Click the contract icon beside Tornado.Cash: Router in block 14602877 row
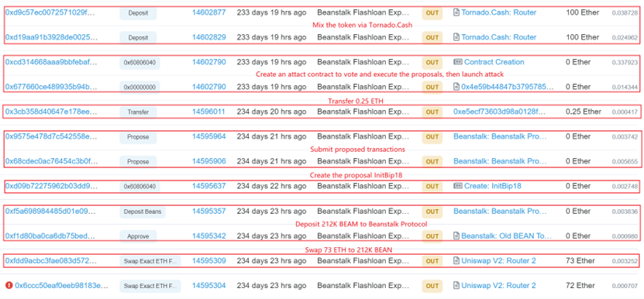 coord(456,12)
